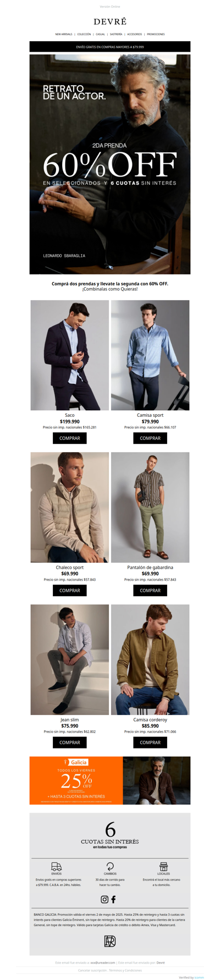Click the DR monogram logo in footer
The height and width of the screenshot is (980, 220).
pyautogui.click(x=110, y=941)
